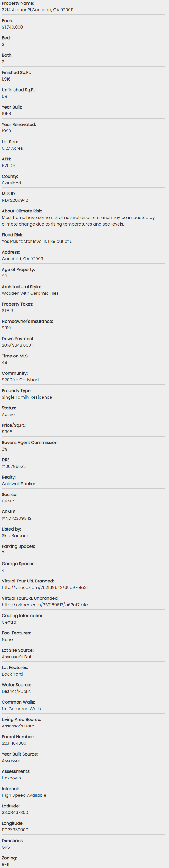169x868 pixels.
Task: Click the parcel number 2231404800
Action: coord(14,743)
